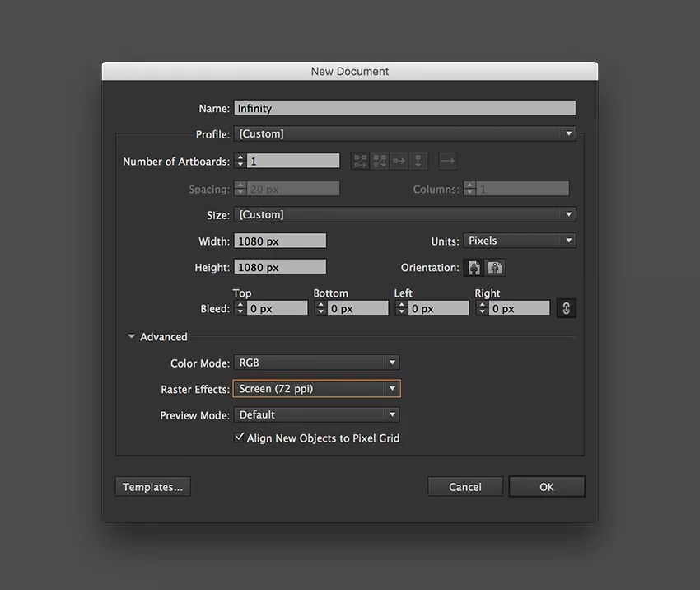This screenshot has height=590, width=700.
Task: Click the Right bleed value field
Action: click(x=519, y=308)
